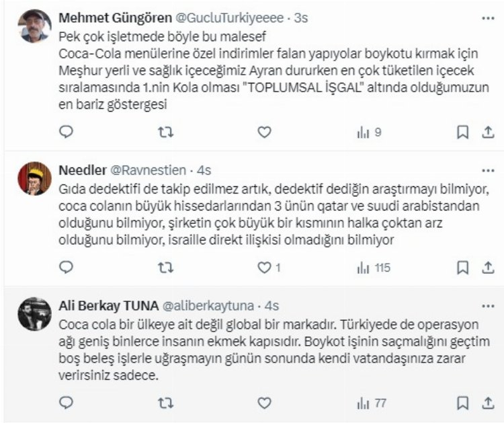View analytics showing 115 views

pyautogui.click(x=372, y=268)
